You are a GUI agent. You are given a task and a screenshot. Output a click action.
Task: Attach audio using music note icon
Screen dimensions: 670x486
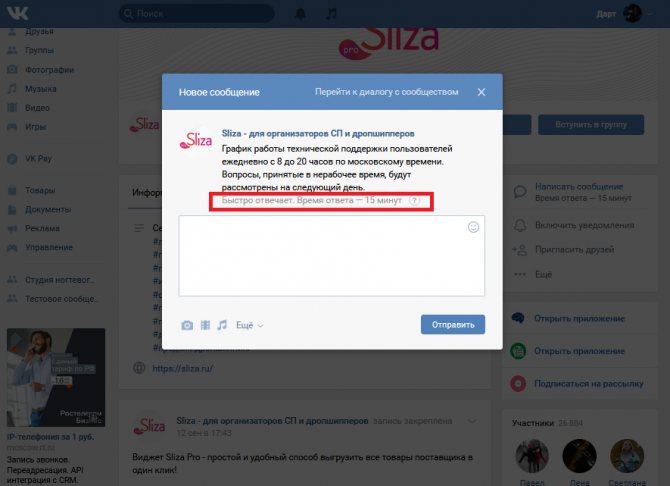pos(222,325)
